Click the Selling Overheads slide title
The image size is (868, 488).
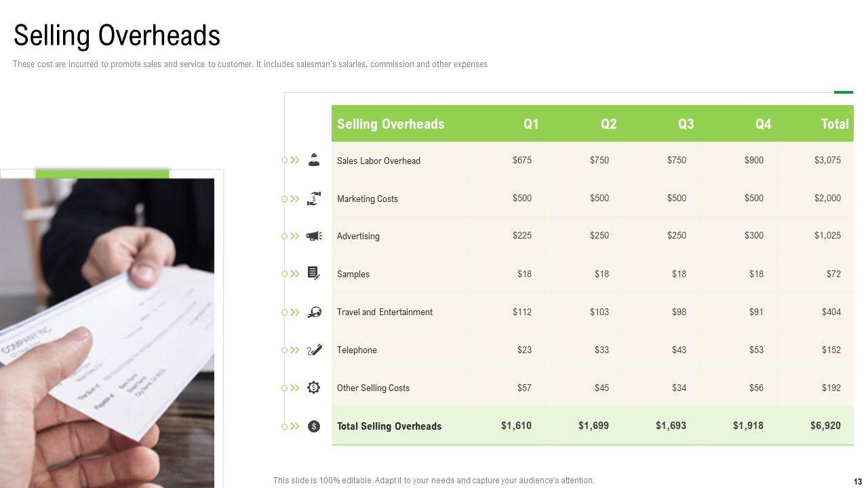[117, 35]
